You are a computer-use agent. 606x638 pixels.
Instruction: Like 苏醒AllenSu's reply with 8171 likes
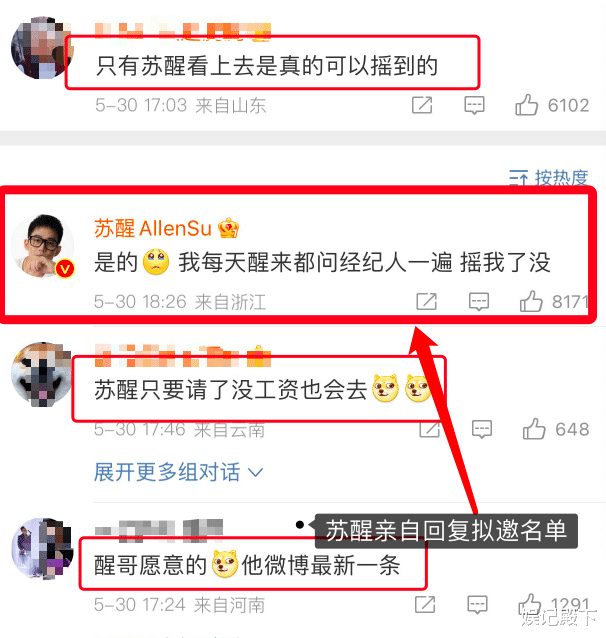[531, 302]
